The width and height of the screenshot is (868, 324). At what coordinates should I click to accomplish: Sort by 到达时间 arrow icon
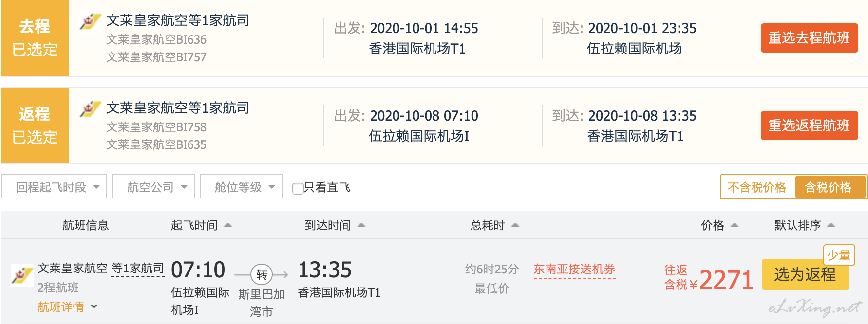click(x=361, y=225)
